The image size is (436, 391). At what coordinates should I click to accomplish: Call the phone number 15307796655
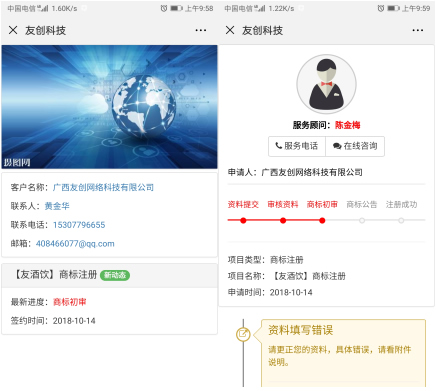[79, 225]
